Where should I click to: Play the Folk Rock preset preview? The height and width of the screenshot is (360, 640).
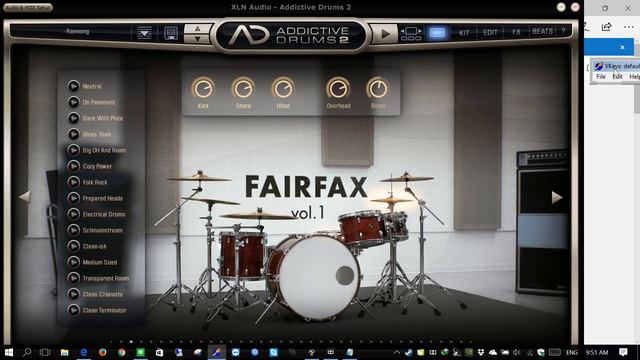73,182
